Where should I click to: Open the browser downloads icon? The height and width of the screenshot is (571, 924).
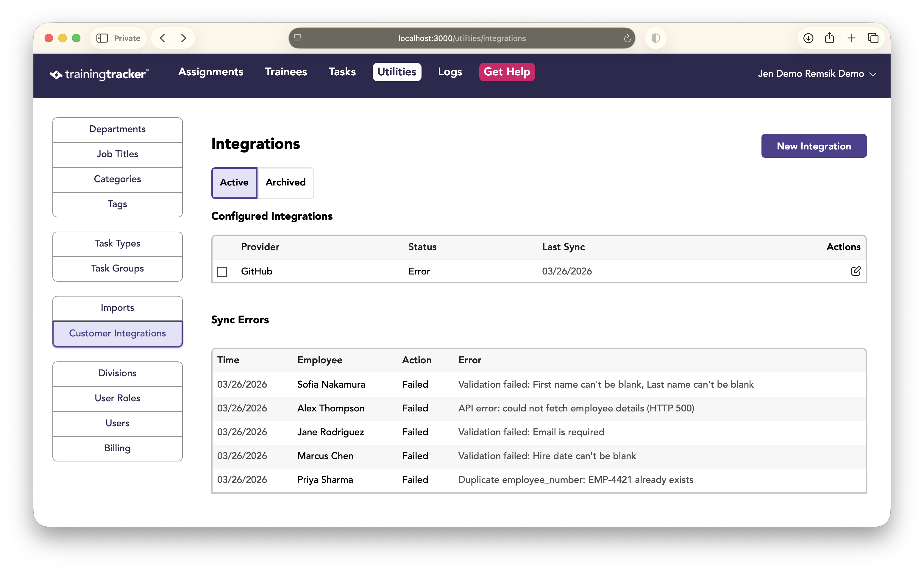[x=808, y=38]
